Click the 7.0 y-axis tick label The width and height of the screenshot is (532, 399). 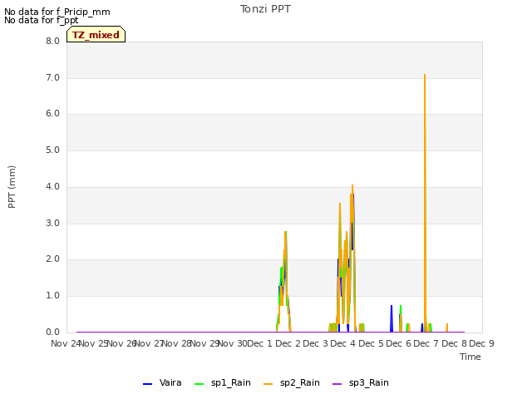[x=52, y=77]
